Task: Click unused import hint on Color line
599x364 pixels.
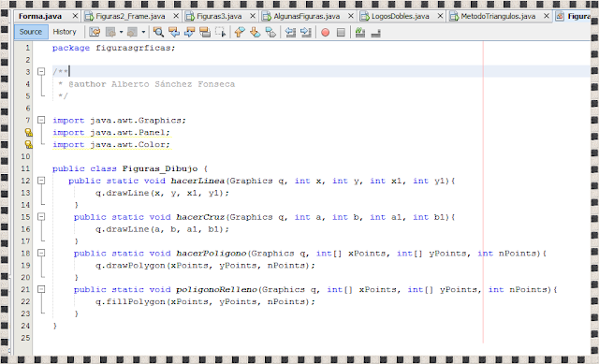Action: 29,144
